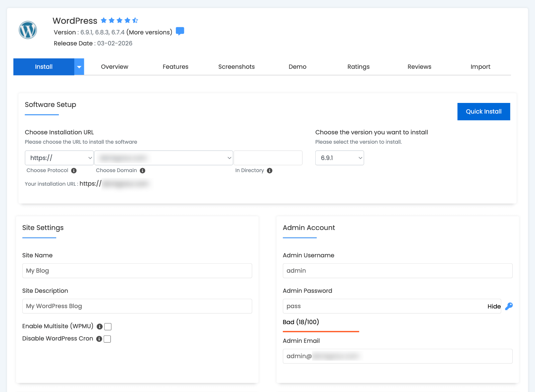The image size is (535, 392).
Task: Click the Bad (18/100) strength text
Action: coord(301,322)
